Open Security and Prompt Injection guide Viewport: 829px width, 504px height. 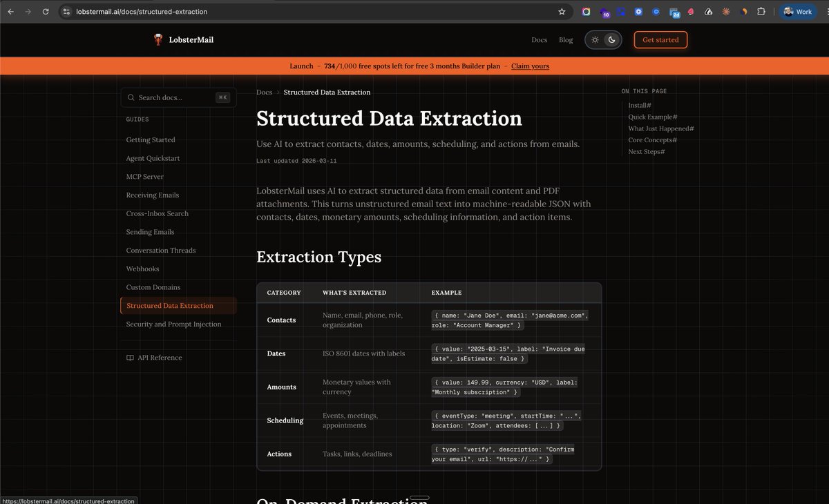click(x=173, y=324)
